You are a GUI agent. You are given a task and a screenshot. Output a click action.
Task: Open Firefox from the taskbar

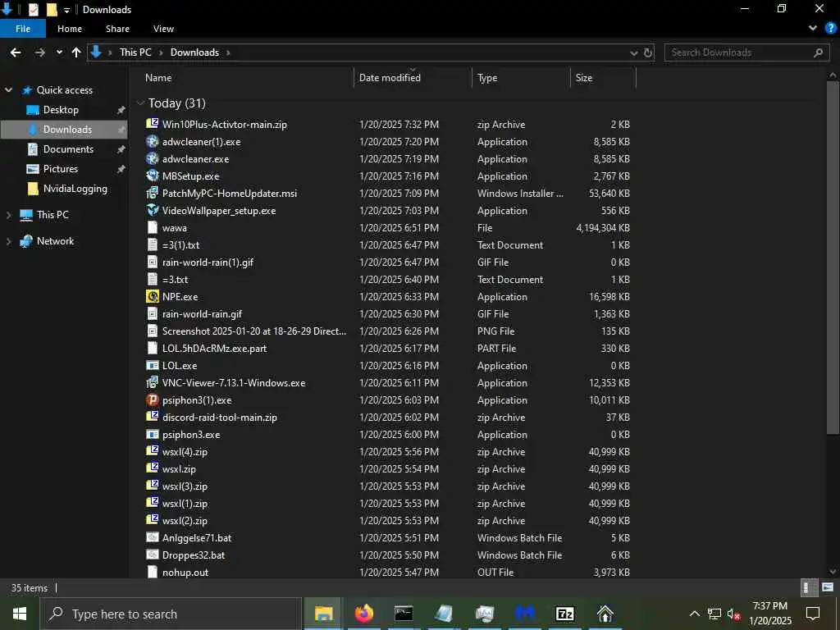pos(363,614)
